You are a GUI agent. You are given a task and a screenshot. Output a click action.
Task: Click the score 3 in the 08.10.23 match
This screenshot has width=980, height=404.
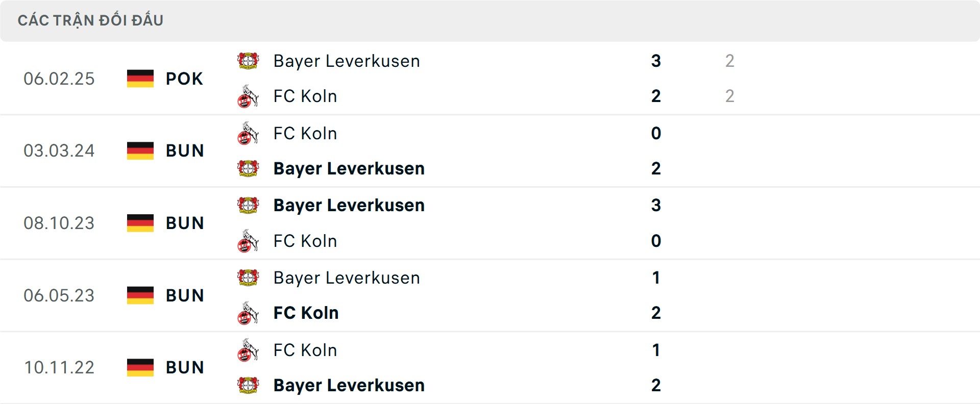pyautogui.click(x=656, y=205)
